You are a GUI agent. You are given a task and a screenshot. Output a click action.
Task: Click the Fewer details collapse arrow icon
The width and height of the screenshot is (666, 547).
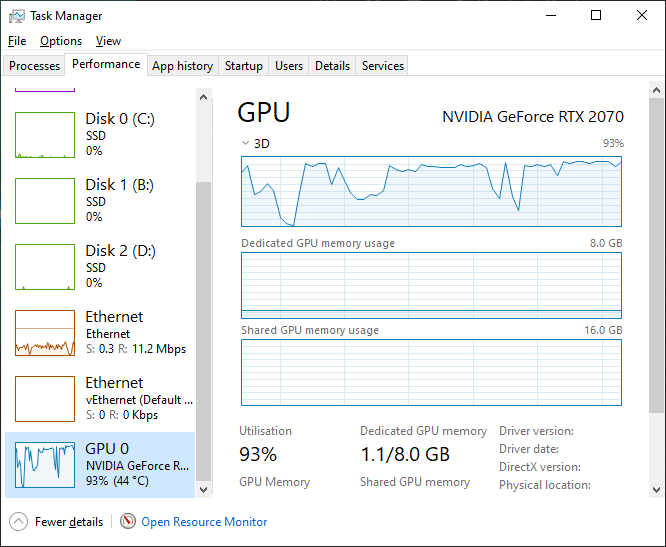click(x=19, y=521)
